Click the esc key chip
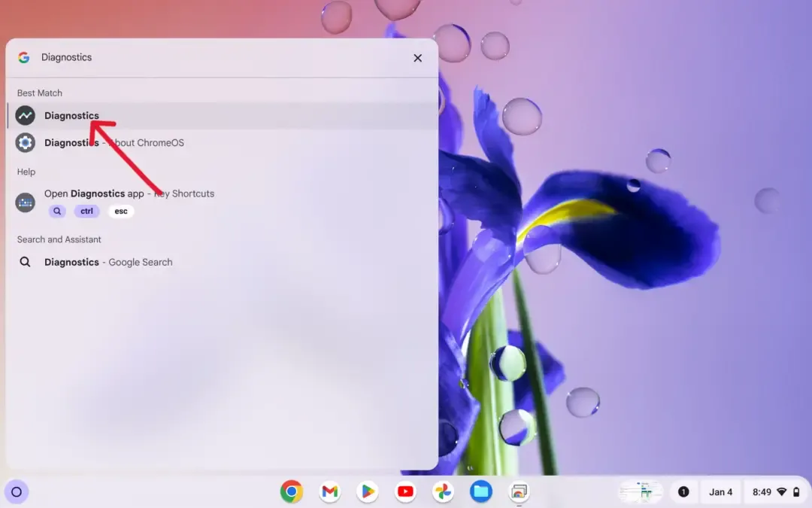 [120, 211]
